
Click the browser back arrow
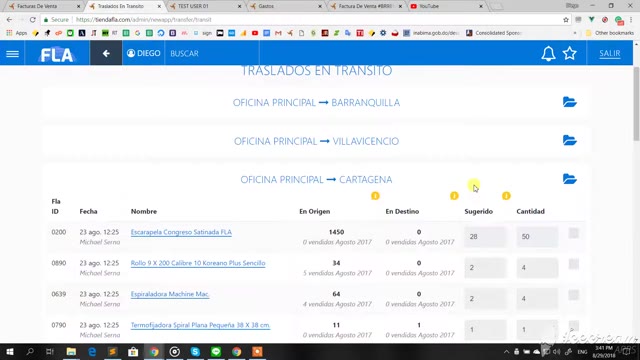9,20
